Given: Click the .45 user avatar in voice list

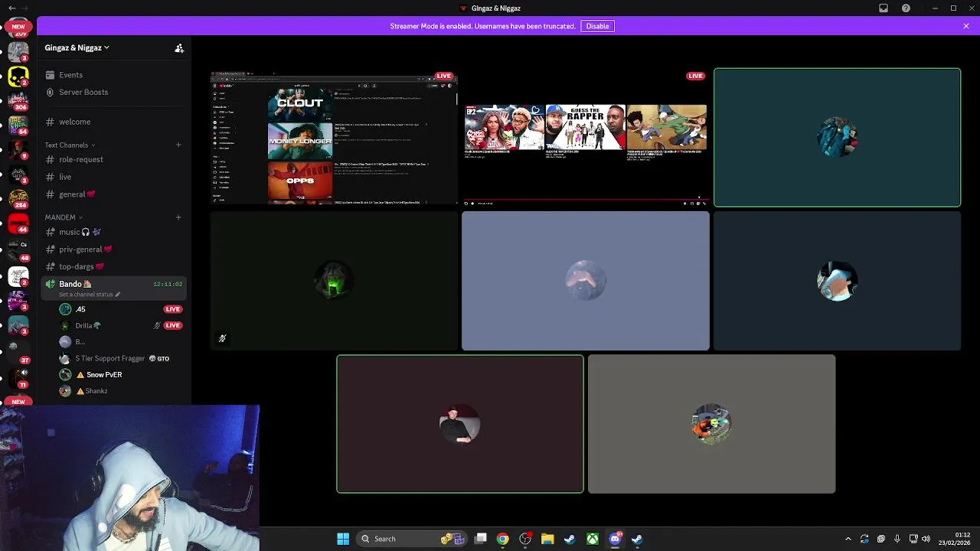Looking at the screenshot, I should 65,309.
